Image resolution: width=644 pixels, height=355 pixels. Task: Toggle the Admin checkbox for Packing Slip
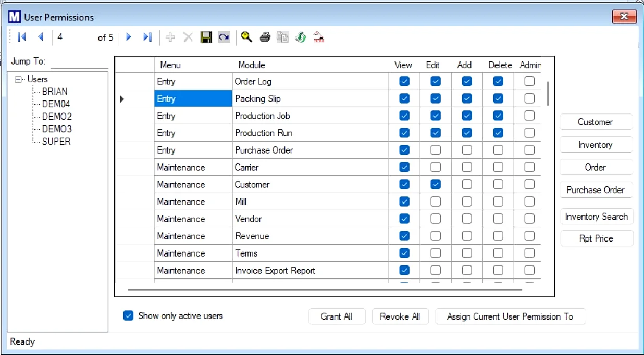pos(529,98)
